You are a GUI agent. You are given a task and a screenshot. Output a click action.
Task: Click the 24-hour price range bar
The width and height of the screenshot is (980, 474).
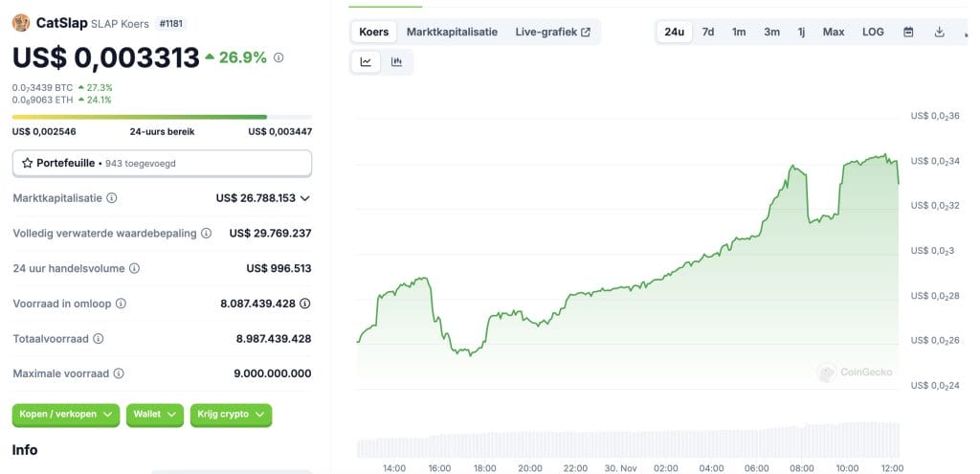pyautogui.click(x=162, y=117)
